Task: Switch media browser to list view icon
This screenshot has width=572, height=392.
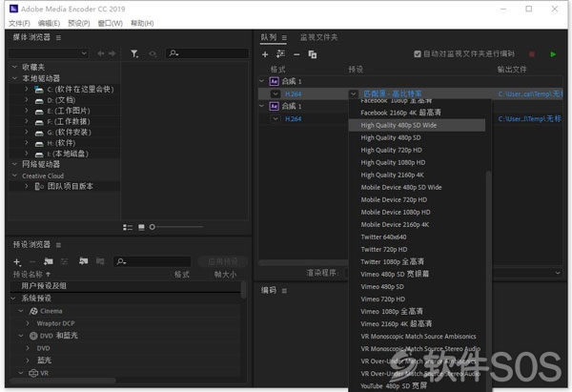Action: (128, 227)
